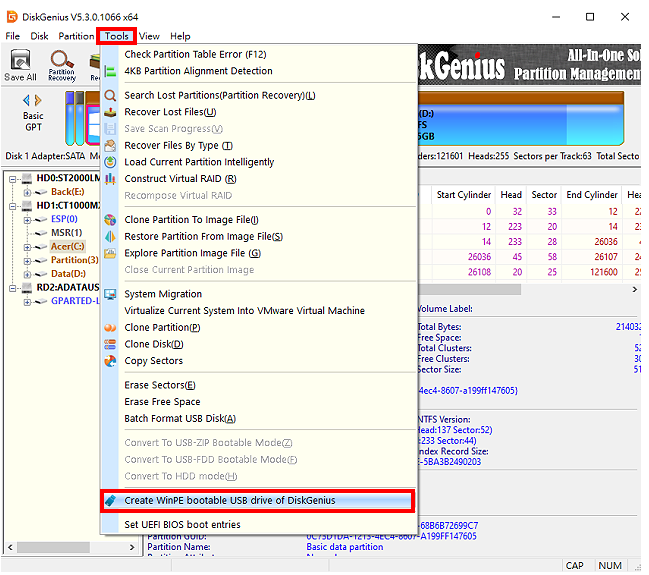
Task: Expand the Partition(3) tree node
Action: point(27,261)
